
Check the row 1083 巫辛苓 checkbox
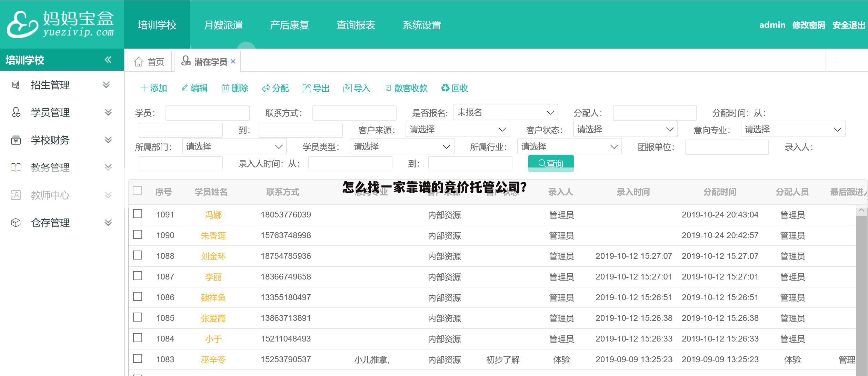click(x=138, y=359)
